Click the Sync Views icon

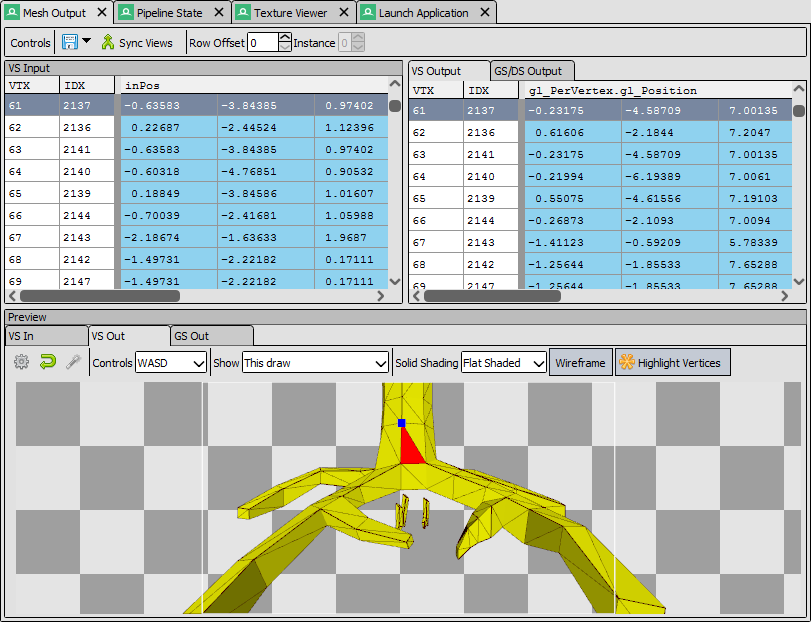108,42
